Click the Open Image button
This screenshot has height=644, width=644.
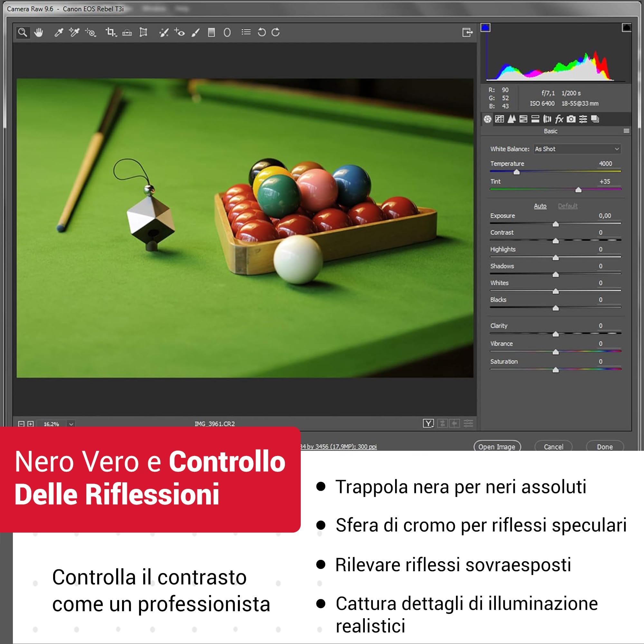[x=497, y=447]
